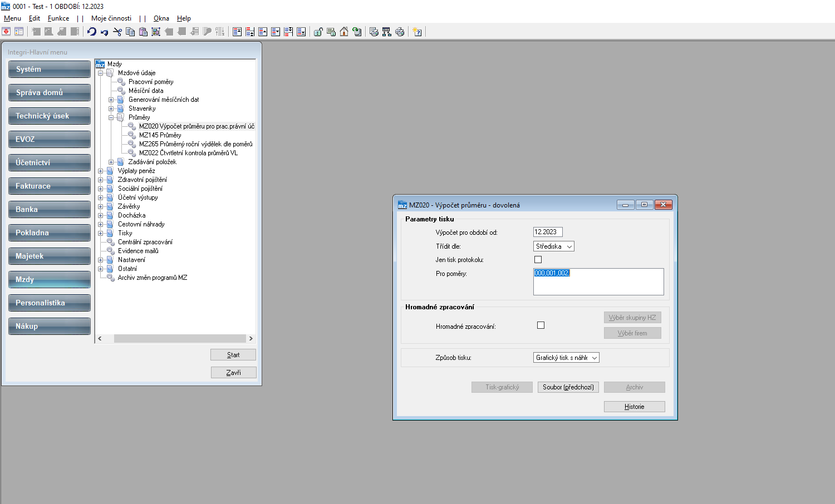Screen dimensions: 835x504
Task: Click the 'Výpočet pro období od' field
Action: pyautogui.click(x=548, y=232)
